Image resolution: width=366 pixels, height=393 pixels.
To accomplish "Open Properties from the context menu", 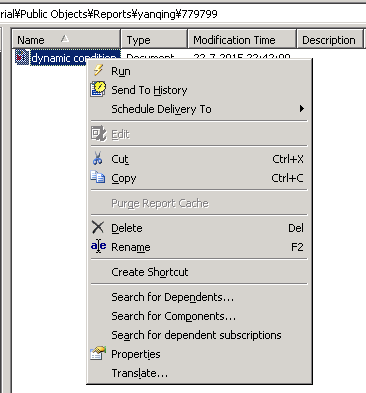I will 199,354.
